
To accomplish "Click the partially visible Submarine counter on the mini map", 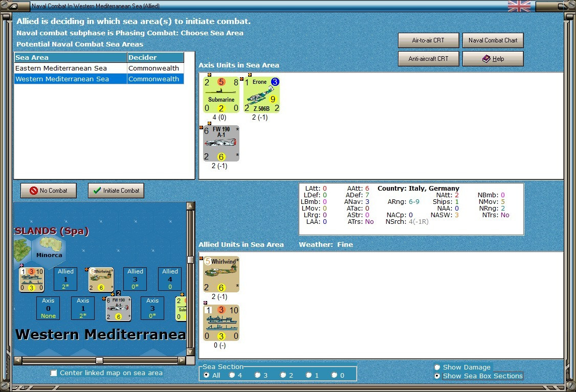I will 181,309.
